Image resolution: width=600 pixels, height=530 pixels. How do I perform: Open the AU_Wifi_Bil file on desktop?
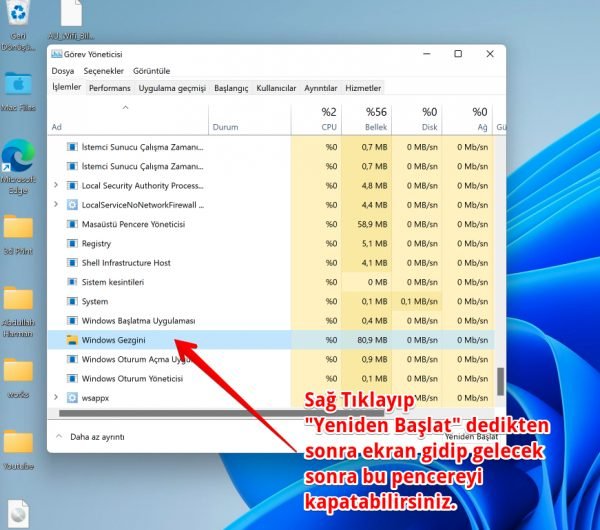[71, 13]
